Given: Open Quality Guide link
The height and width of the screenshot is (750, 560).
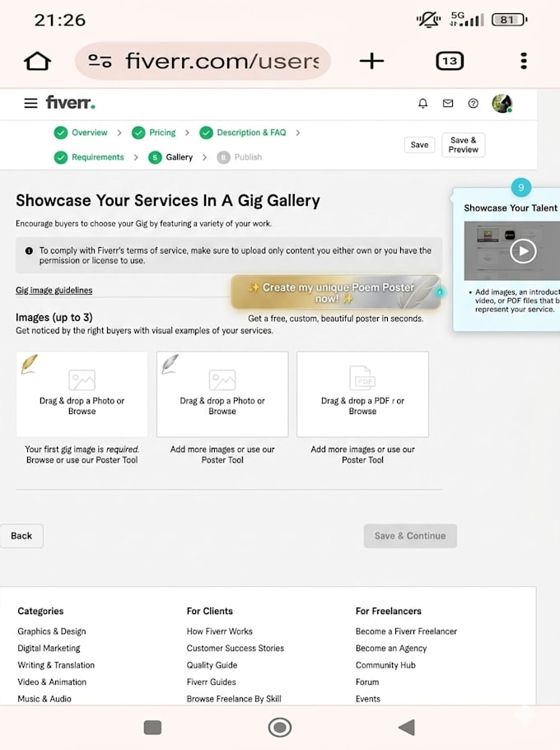Looking at the screenshot, I should pos(212,665).
